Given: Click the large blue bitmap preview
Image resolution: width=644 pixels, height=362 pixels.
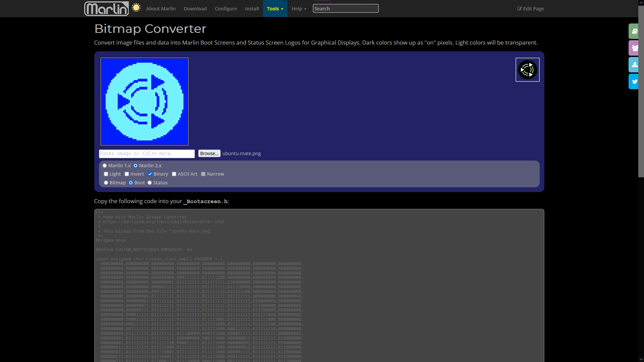Looking at the screenshot, I should pos(145,102).
